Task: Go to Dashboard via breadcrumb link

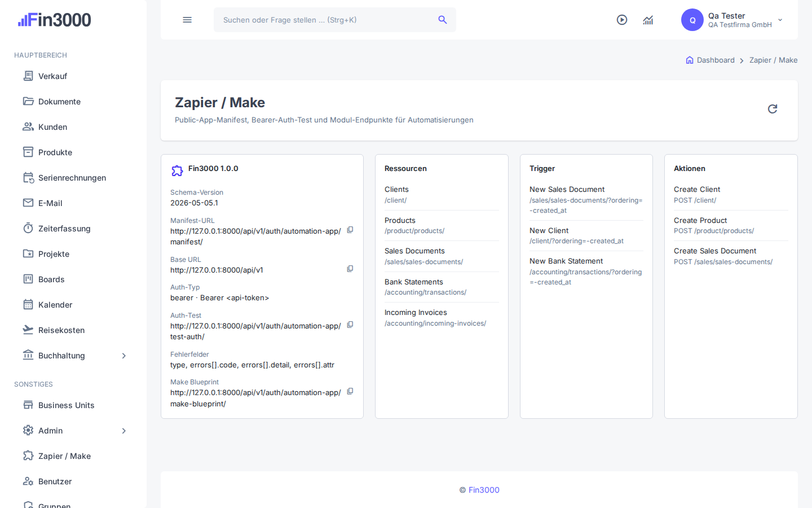Action: coord(716,60)
